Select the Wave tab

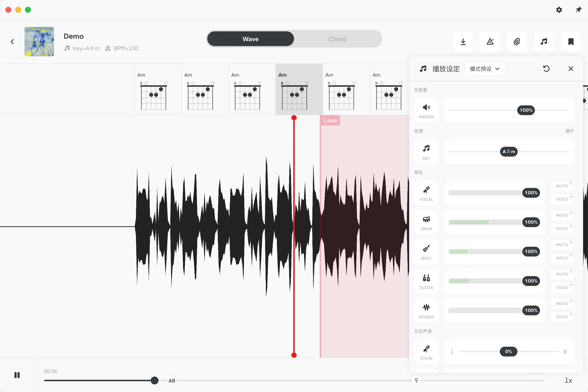click(250, 39)
